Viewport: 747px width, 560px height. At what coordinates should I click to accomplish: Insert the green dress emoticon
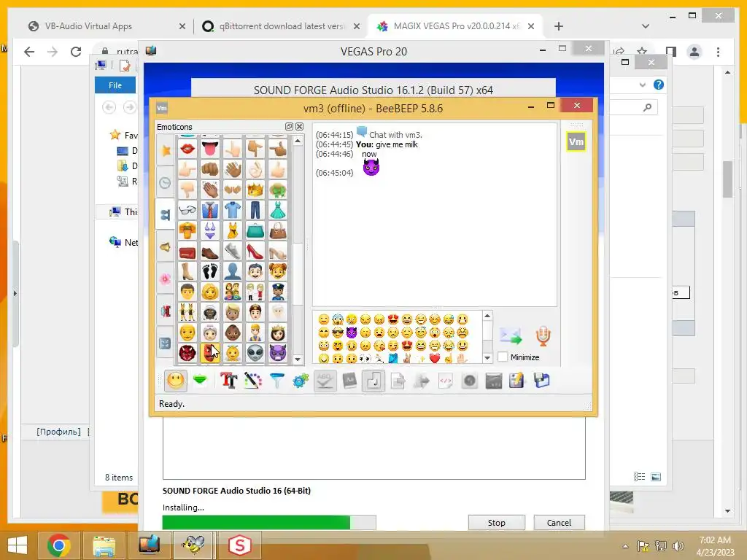click(x=278, y=210)
